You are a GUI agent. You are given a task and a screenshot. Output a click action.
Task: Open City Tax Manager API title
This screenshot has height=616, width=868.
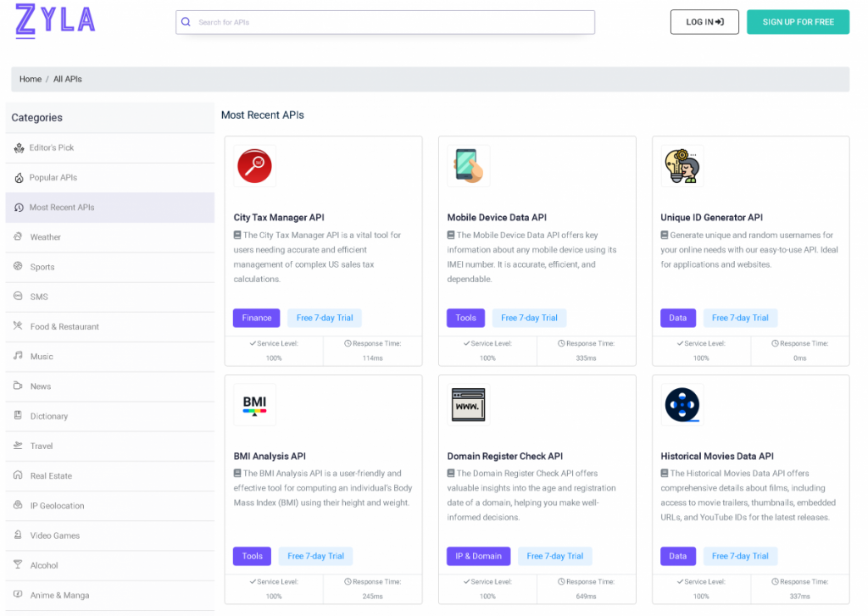tap(279, 218)
